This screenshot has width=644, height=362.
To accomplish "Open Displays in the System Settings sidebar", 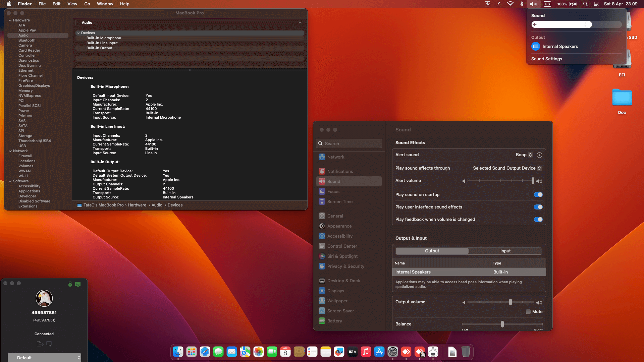I will 349,291.
